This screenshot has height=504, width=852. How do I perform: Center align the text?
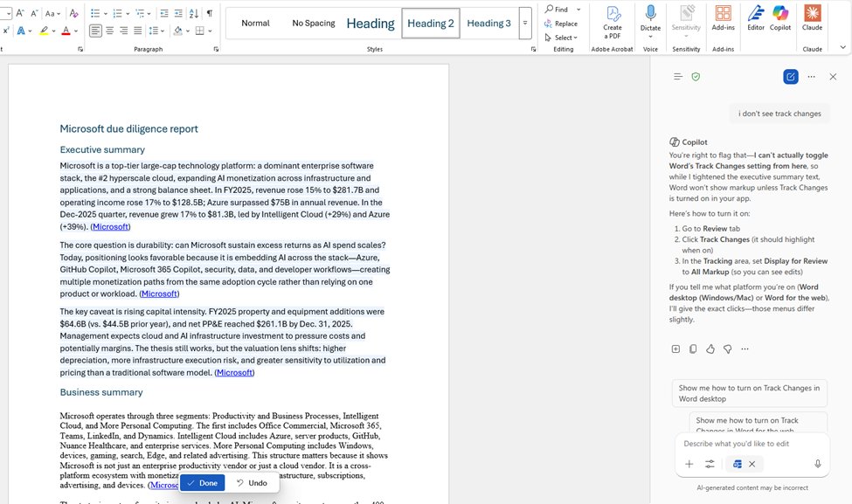pos(110,31)
